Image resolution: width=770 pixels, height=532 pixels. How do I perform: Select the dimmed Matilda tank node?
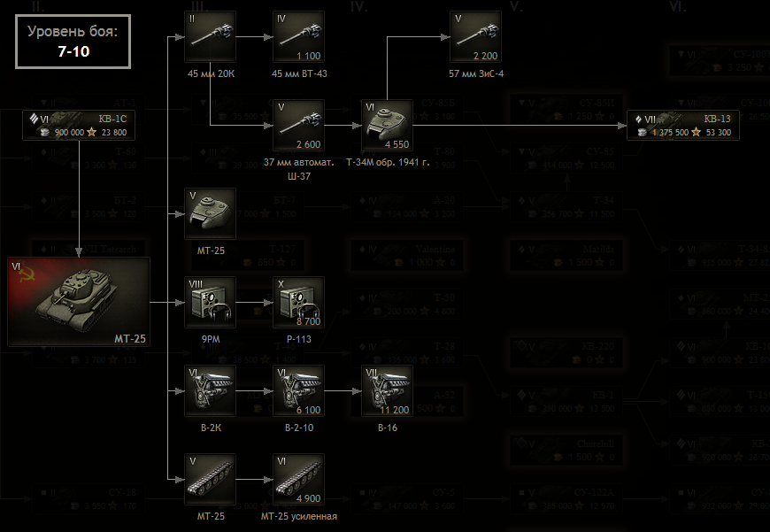tap(566, 256)
